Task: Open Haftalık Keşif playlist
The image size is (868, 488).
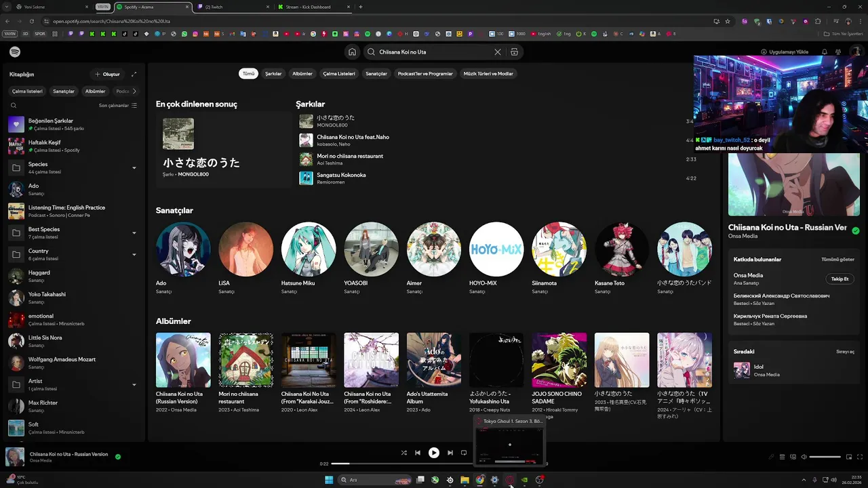Action: point(73,146)
